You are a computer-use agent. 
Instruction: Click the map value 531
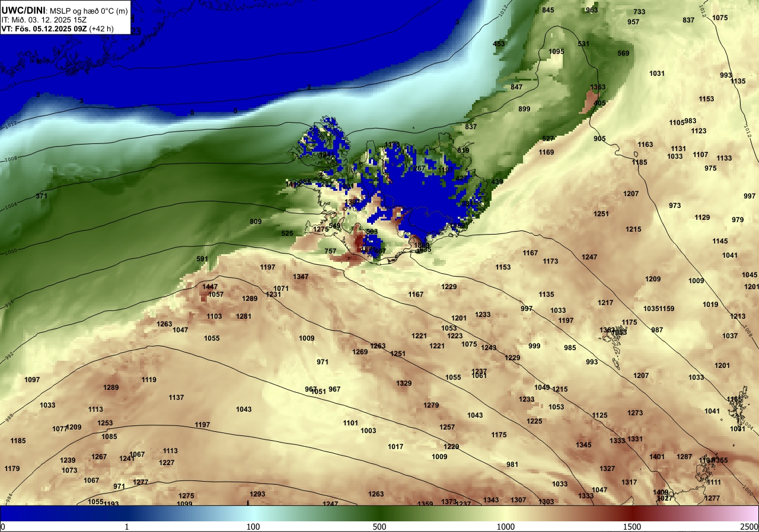click(x=583, y=44)
